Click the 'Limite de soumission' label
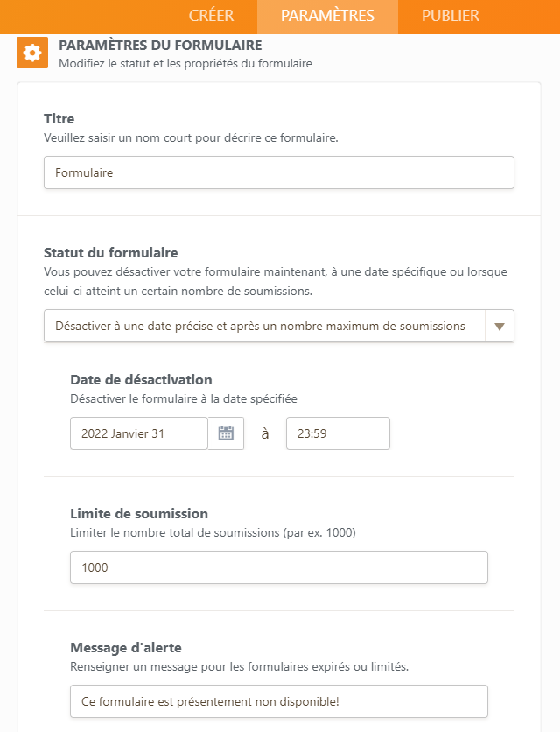560x732 pixels. coord(138,514)
